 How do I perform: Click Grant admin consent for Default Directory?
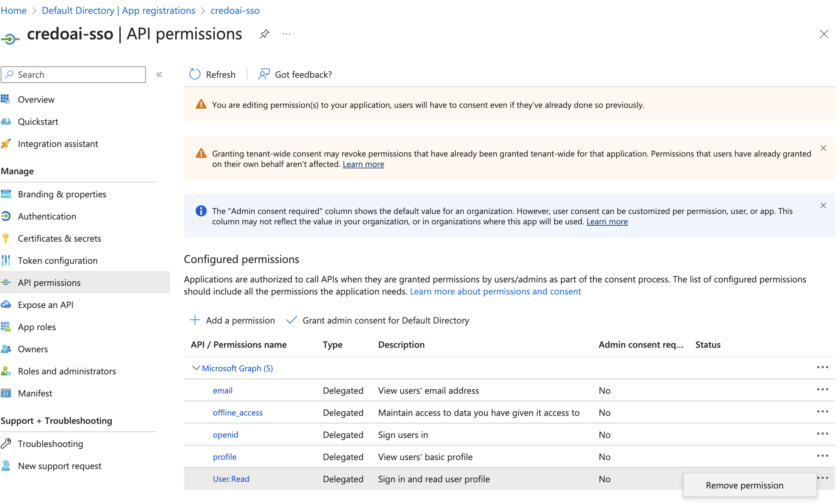[x=386, y=320]
